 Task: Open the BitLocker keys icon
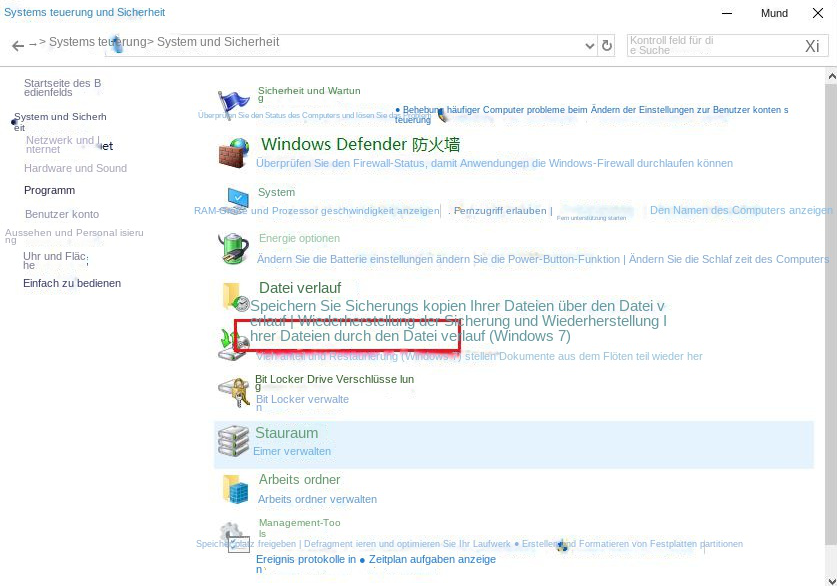click(234, 391)
